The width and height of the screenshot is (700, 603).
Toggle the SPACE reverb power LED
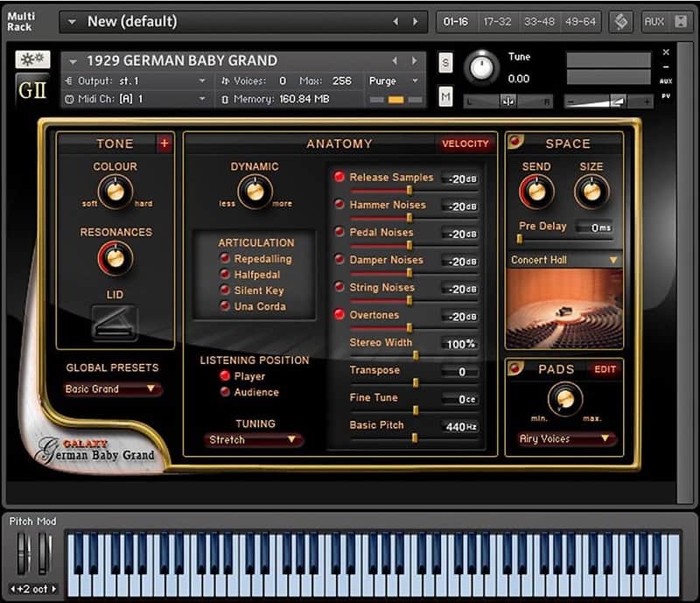pyautogui.click(x=515, y=141)
